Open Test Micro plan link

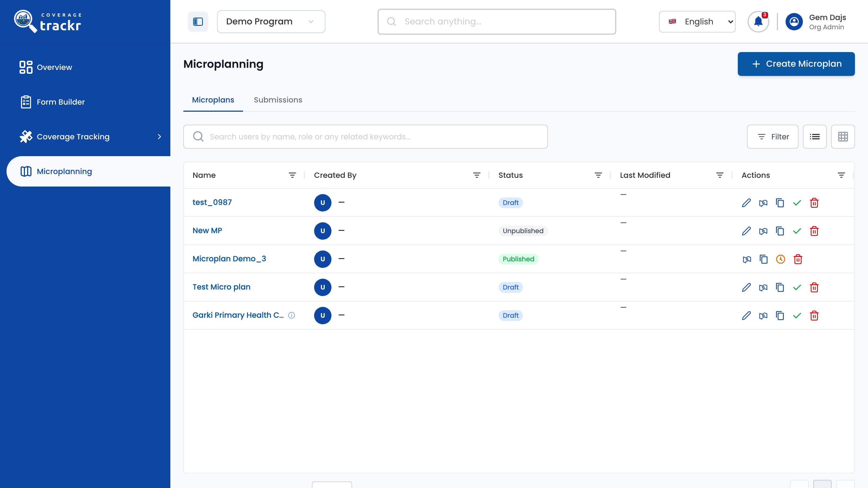coord(221,287)
